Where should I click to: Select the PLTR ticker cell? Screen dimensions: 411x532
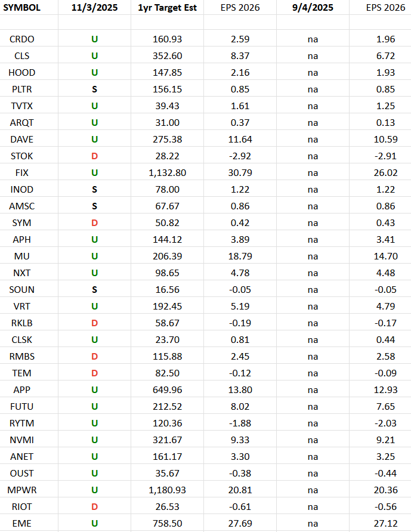coord(23,89)
